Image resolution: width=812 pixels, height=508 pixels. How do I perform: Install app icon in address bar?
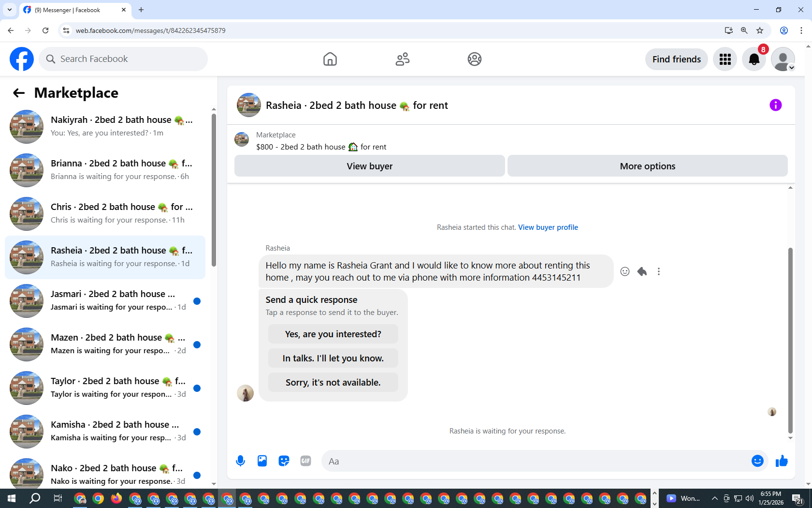[x=729, y=30]
